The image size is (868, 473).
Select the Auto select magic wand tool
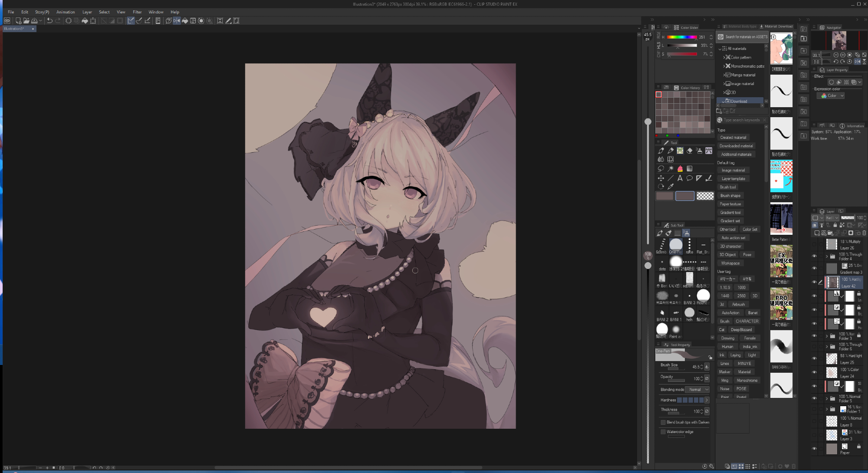(671, 168)
